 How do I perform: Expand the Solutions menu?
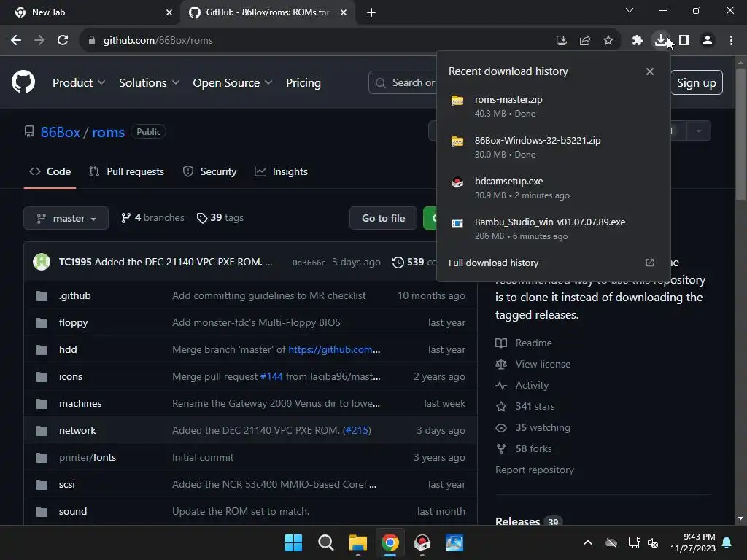point(149,83)
